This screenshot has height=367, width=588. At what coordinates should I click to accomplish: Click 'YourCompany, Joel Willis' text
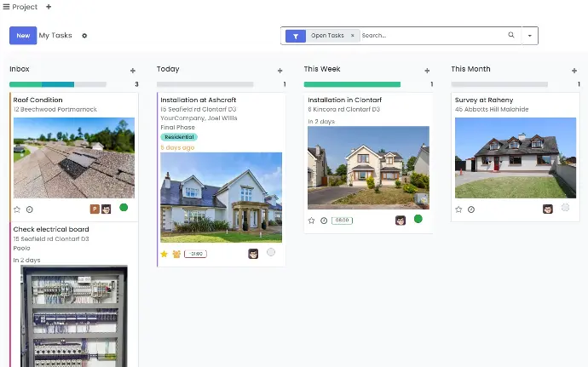click(199, 118)
